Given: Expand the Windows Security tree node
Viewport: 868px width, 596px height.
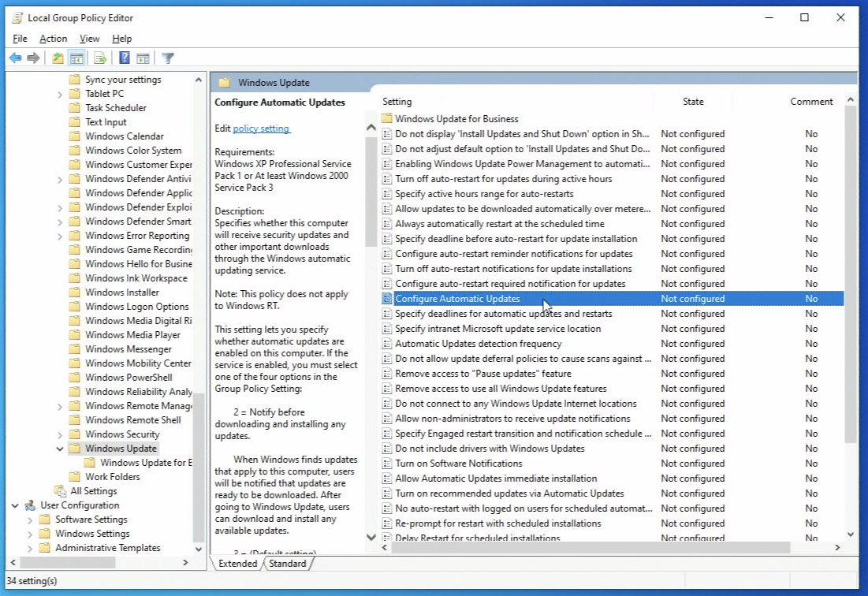Looking at the screenshot, I should [x=60, y=435].
